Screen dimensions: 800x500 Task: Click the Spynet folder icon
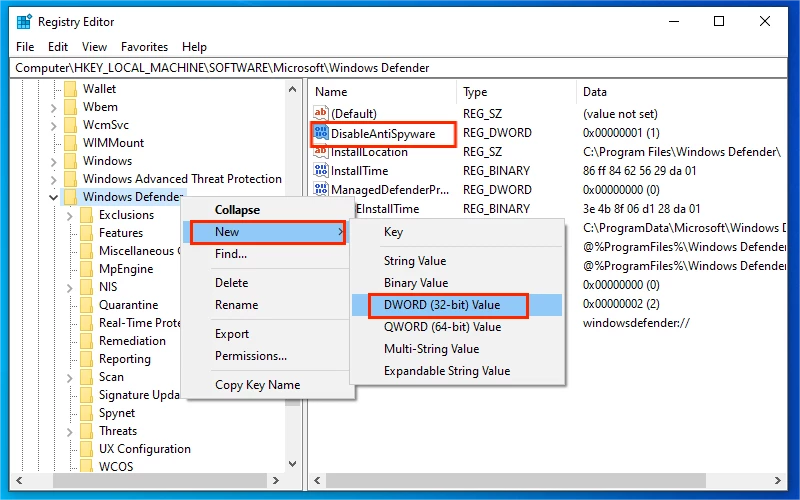coord(86,413)
